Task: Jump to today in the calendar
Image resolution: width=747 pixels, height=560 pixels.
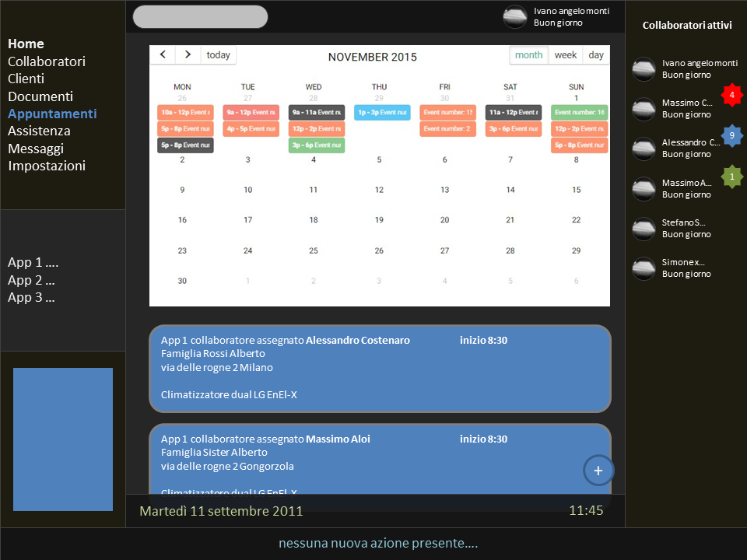Action: pos(218,54)
